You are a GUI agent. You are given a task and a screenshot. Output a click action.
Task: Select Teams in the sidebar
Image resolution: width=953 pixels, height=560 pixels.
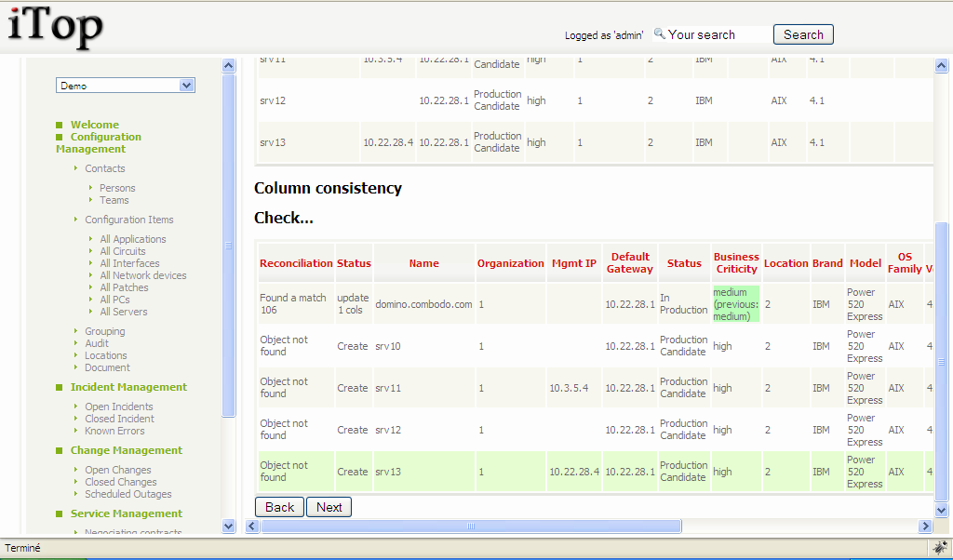click(114, 200)
